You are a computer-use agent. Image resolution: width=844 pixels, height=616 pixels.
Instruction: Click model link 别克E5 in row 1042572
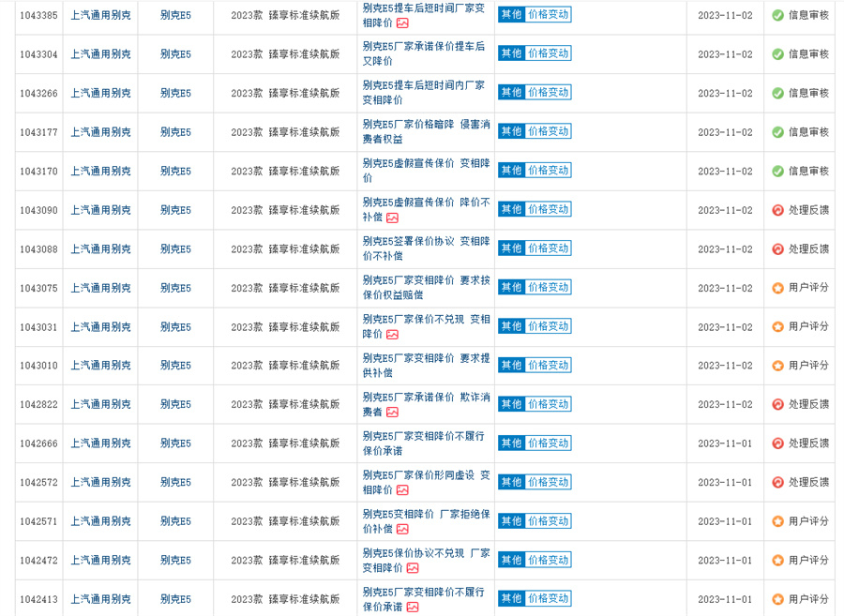[175, 483]
